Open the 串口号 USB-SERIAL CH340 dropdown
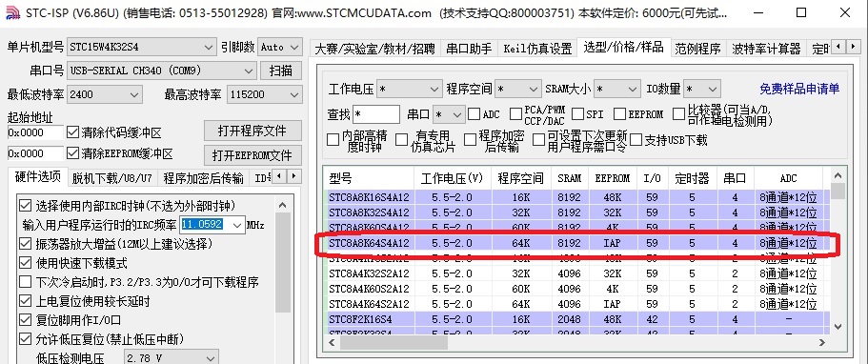 tap(162, 71)
